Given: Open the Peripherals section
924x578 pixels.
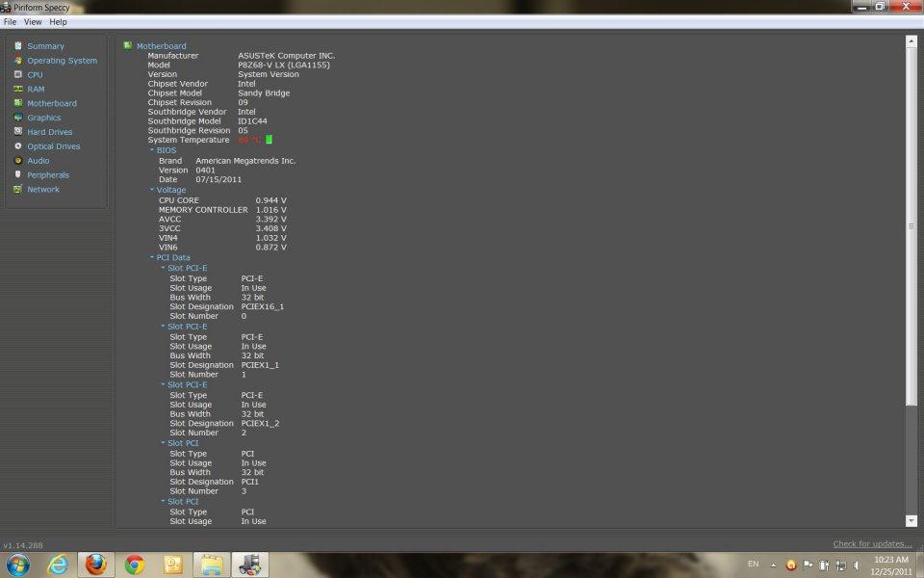Looking at the screenshot, I should [x=48, y=175].
